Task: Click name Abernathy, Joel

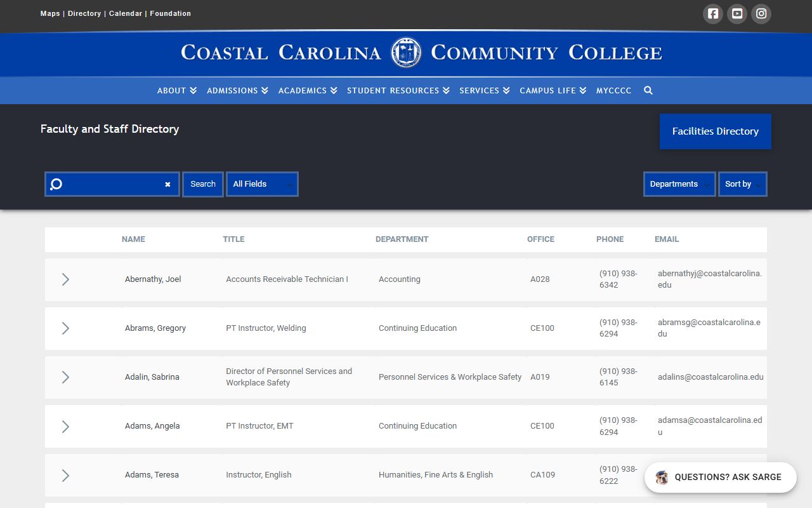Action: click(153, 279)
